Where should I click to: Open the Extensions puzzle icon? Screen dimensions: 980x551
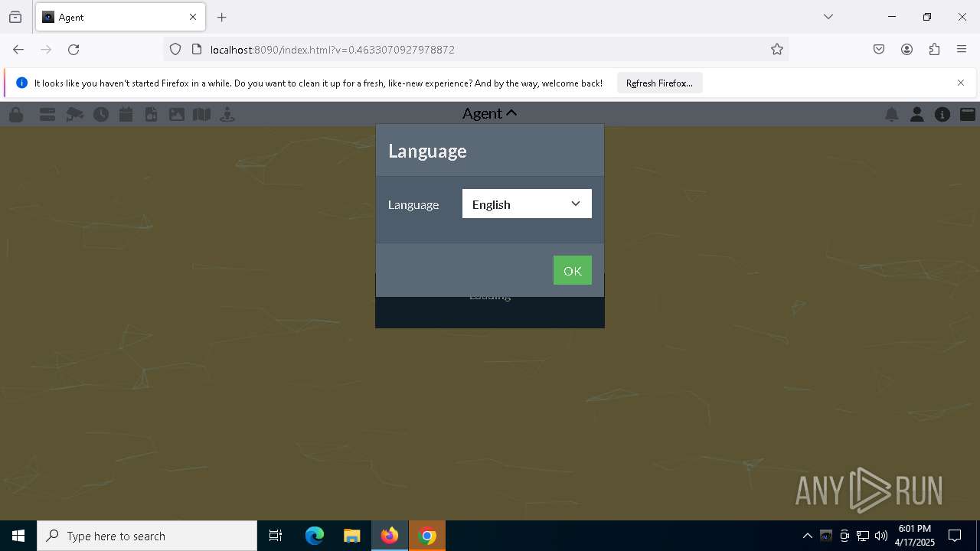click(934, 49)
